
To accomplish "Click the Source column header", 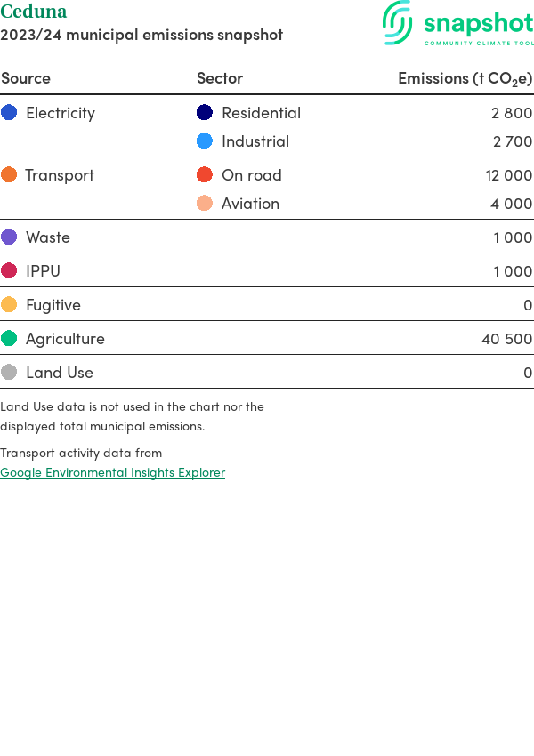I will (x=26, y=78).
